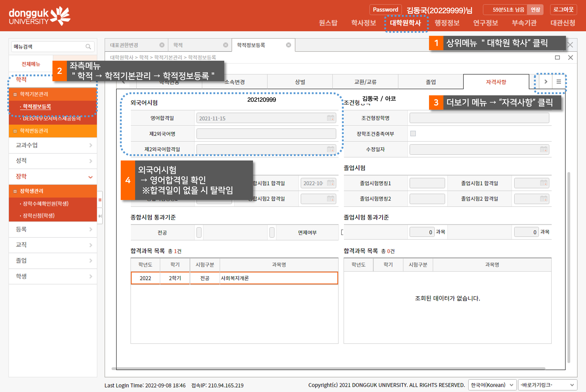This screenshot has height=392, width=586.
Task: Toggle the checkbox before 면제여부
Action: [x=272, y=232]
